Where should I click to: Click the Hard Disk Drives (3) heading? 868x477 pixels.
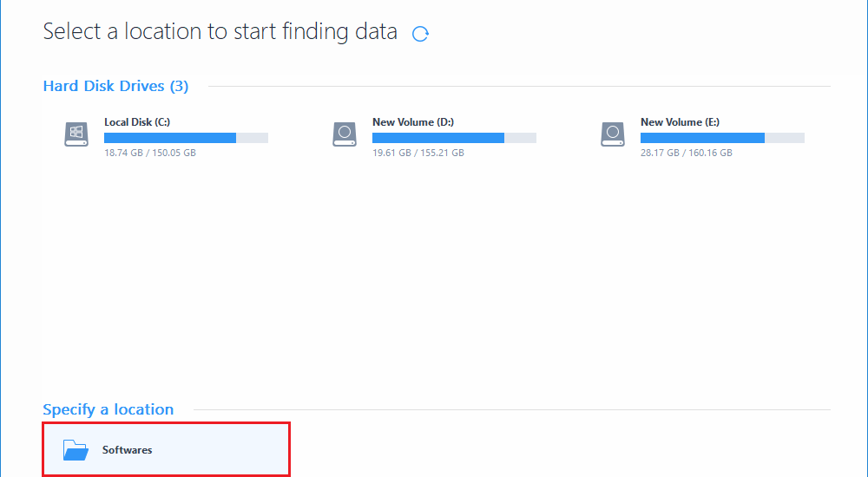pos(115,87)
